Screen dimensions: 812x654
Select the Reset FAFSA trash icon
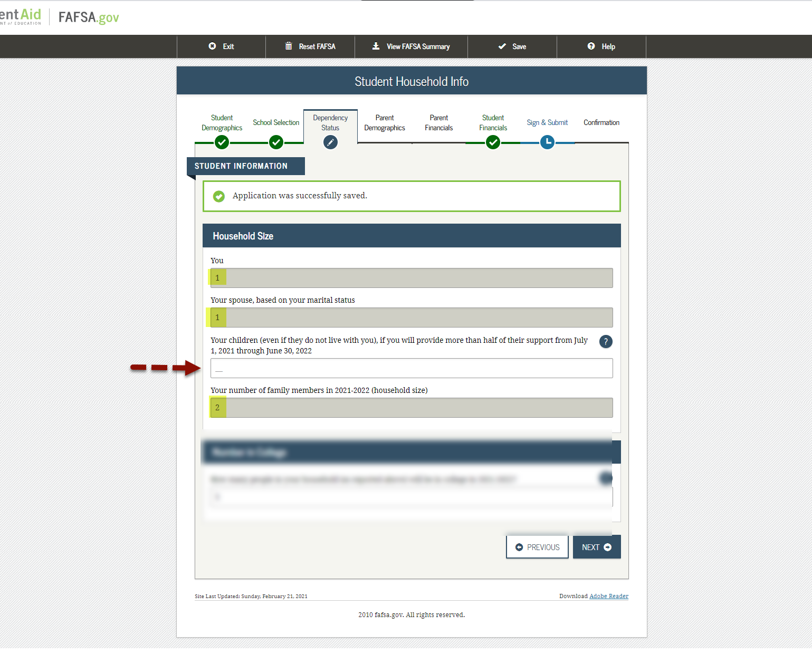(288, 46)
